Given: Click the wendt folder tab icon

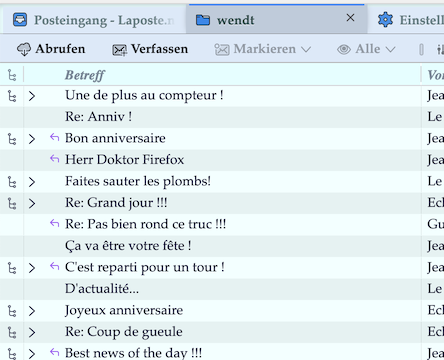Looking at the screenshot, I should pyautogui.click(x=203, y=20).
